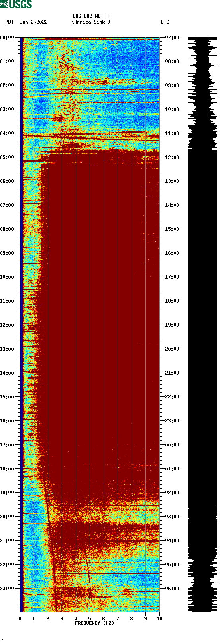Viewport: 220px width, 644px height.
Task: Select the 20:00 PDT axis time label
Action: (7, 517)
